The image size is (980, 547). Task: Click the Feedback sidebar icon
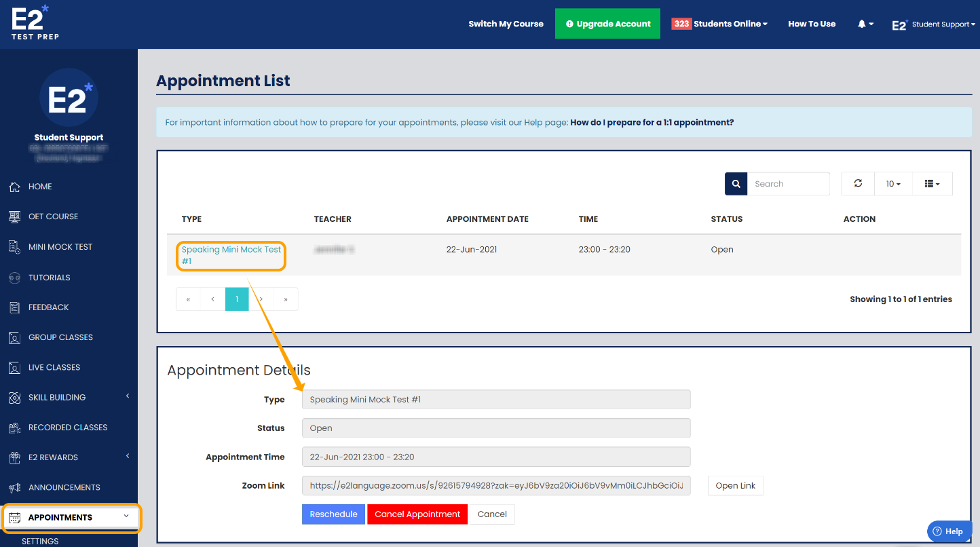[x=14, y=307]
